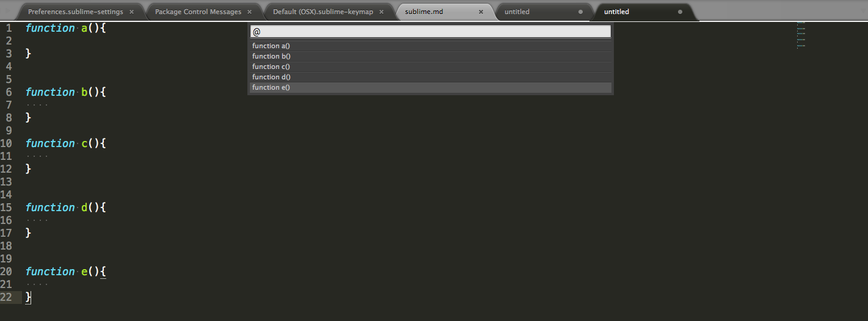This screenshot has height=321, width=868.
Task: Place cursor in 'function a(){' code line
Action: point(66,28)
